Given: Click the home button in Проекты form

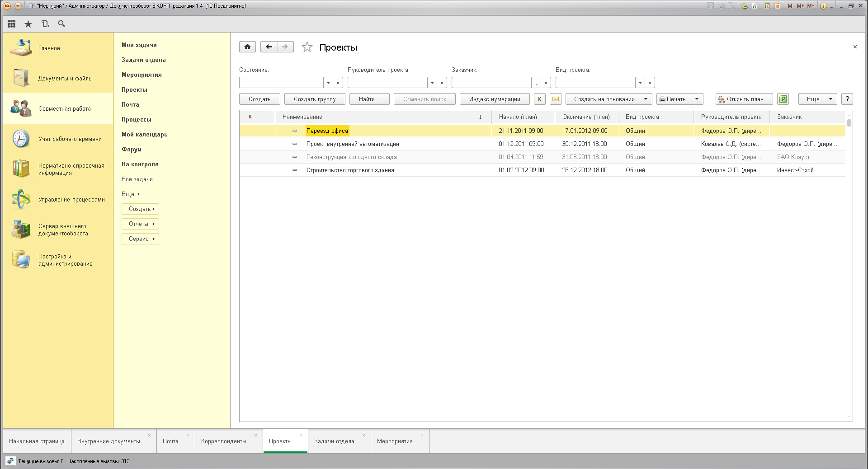Looking at the screenshot, I should point(247,47).
